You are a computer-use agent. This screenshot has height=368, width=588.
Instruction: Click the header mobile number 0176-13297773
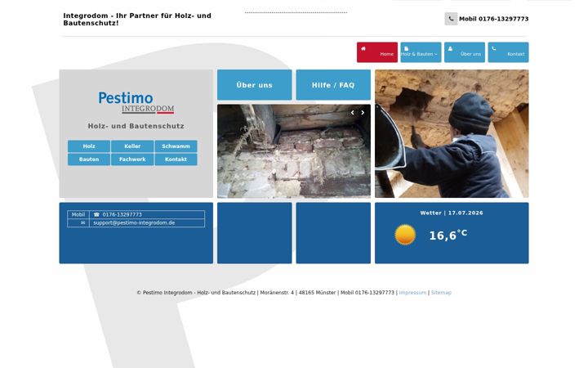pyautogui.click(x=503, y=19)
